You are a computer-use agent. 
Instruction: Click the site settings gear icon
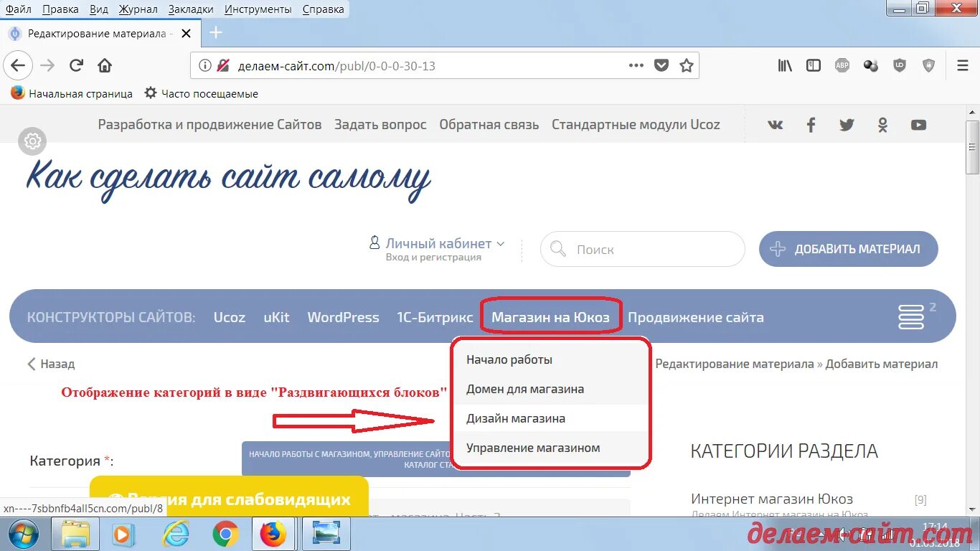[x=33, y=141]
